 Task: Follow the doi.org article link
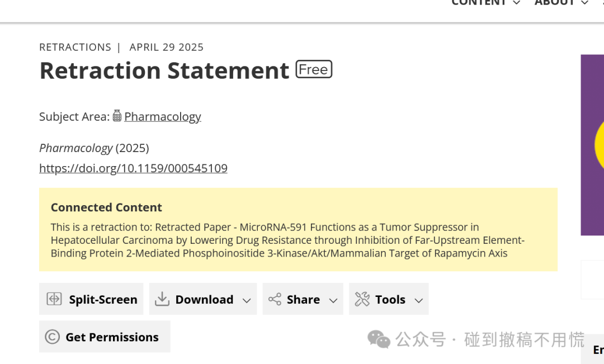[133, 168]
